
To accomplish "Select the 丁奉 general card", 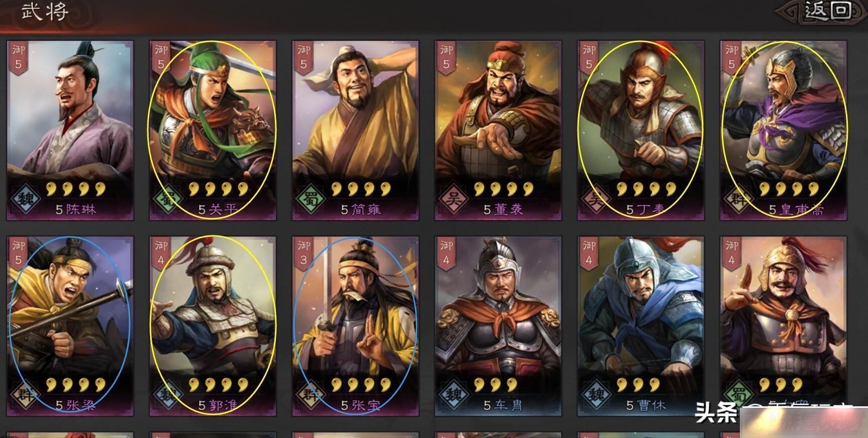I will coord(641,131).
